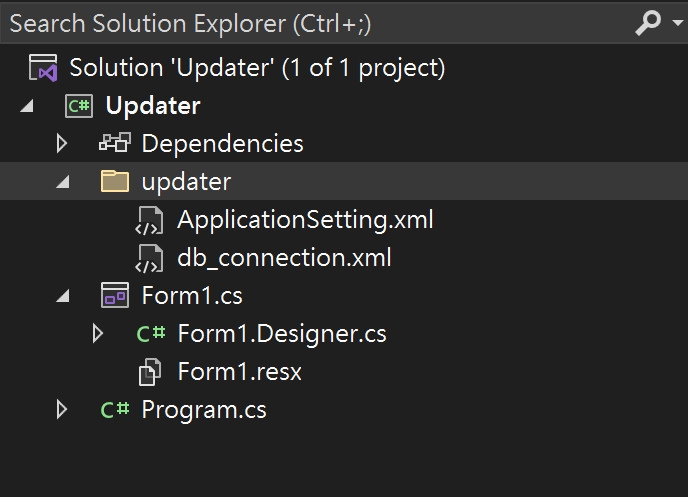Click the updater folder icon
Viewport: 688px width, 497px height.
[x=115, y=182]
